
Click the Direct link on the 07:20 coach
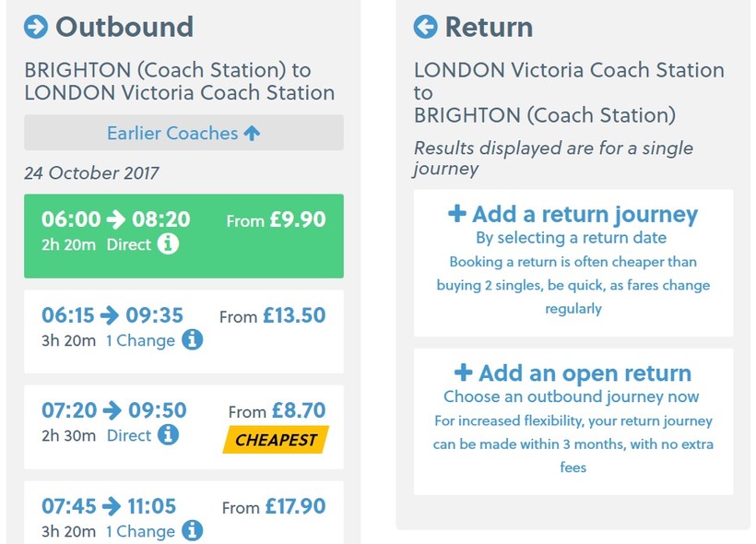(x=129, y=436)
